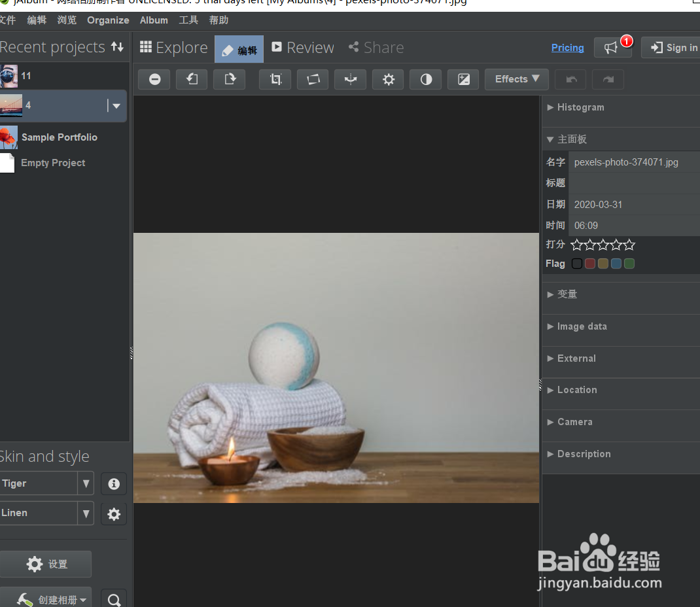
Task: Rotate image left with toolbar icon
Action: click(192, 79)
